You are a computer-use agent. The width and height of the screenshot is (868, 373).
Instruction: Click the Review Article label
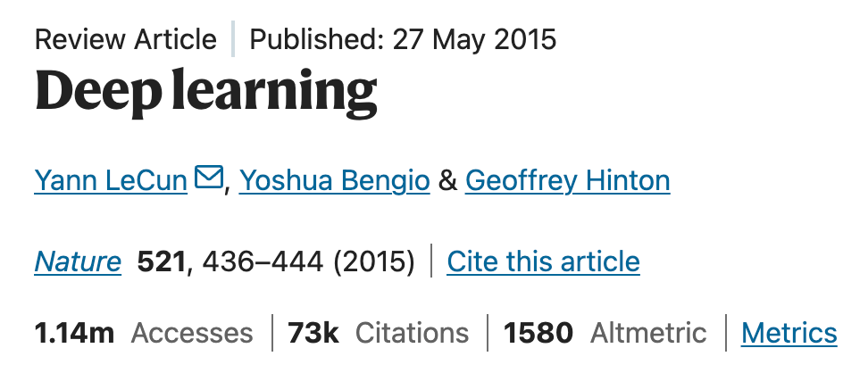pos(126,40)
